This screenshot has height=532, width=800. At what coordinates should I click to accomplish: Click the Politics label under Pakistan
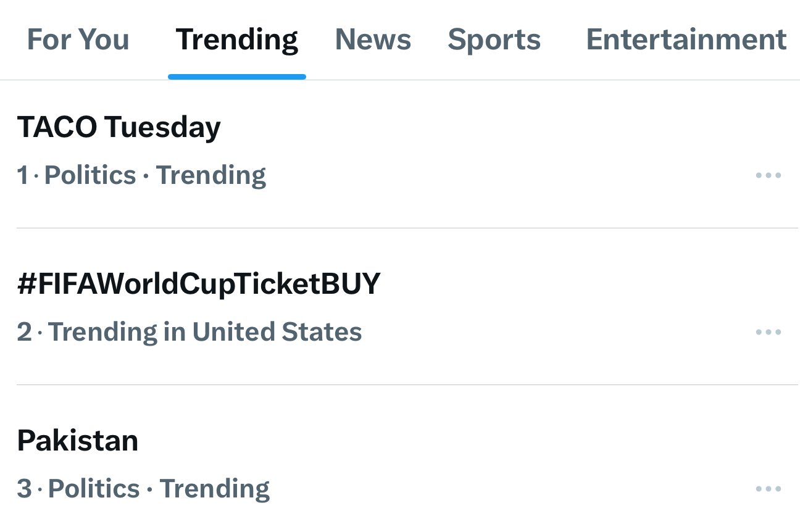point(94,489)
